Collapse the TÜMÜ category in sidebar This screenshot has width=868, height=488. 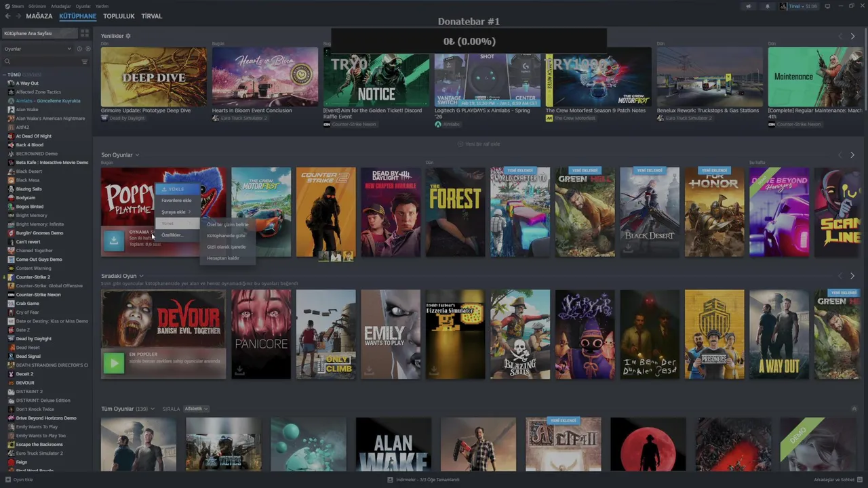tap(5, 75)
